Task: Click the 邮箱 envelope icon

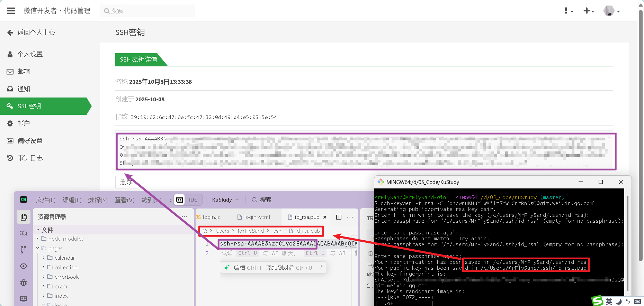Action: [10, 72]
